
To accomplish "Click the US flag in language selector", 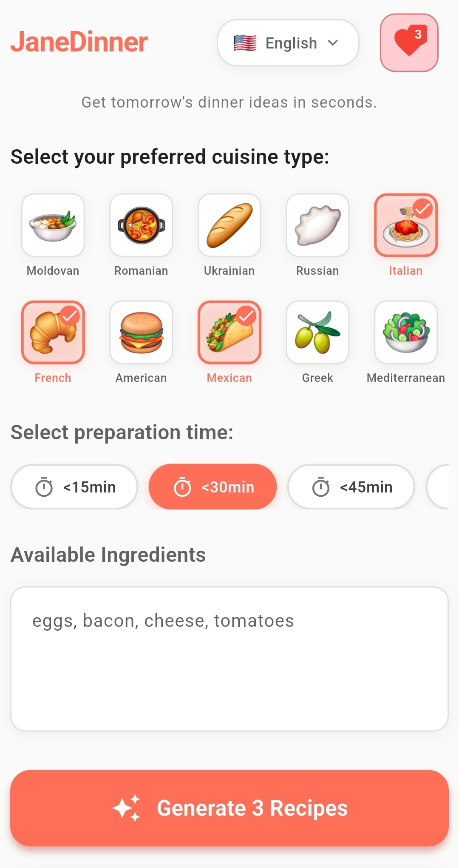I will click(245, 43).
